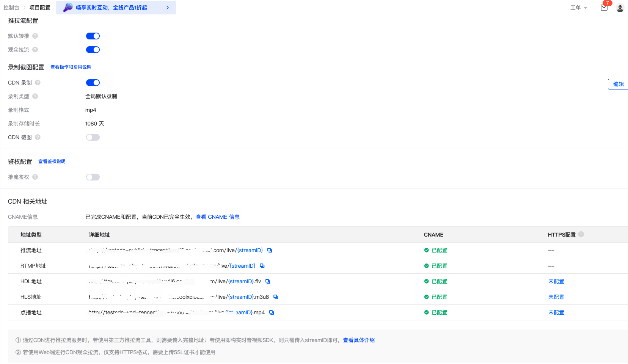Copy the RTMP地址 URL
This screenshot has height=364, width=628.
coord(262,266)
